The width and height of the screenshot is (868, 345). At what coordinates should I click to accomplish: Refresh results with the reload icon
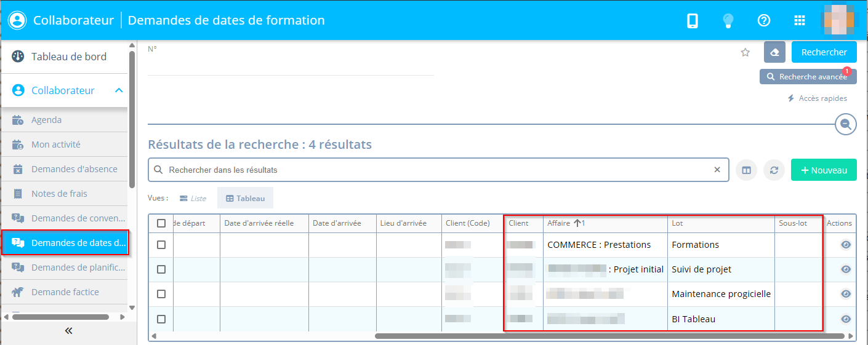click(774, 170)
